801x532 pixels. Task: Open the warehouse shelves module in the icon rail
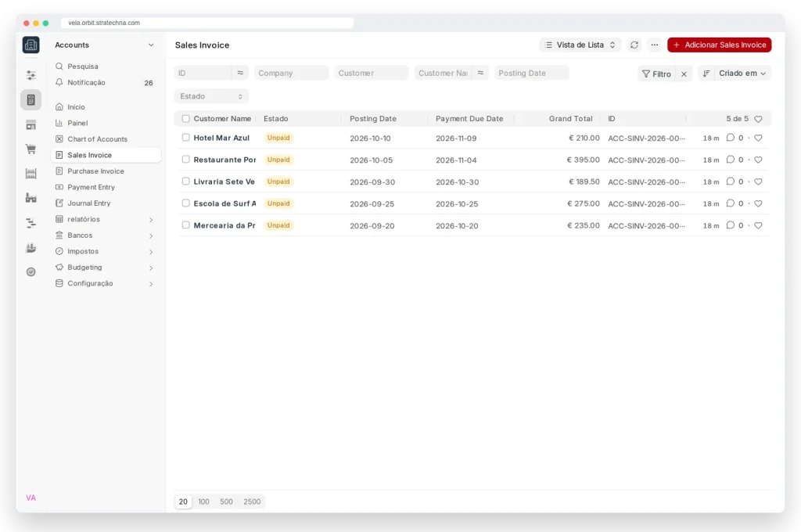click(x=31, y=174)
